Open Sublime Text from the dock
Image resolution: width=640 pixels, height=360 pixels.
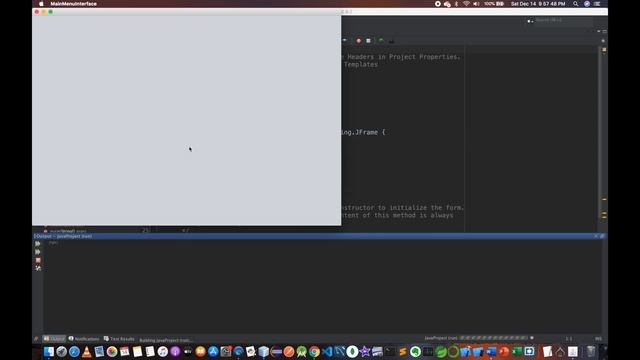(x=403, y=351)
